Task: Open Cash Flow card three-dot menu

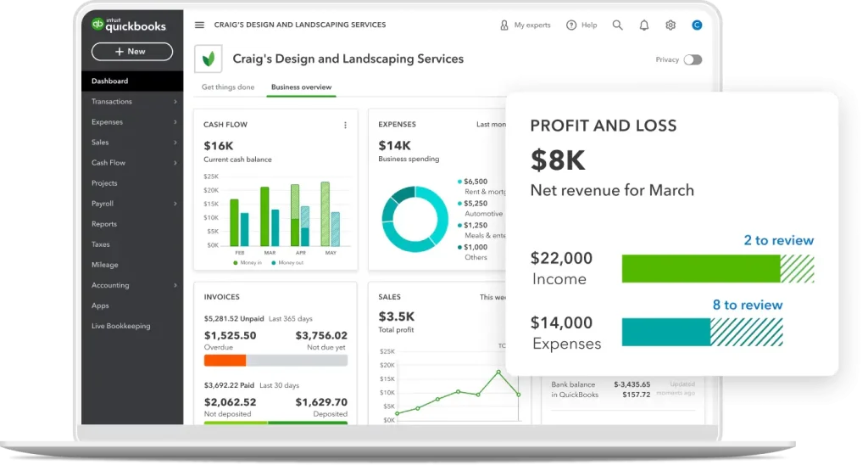Action: coord(346,126)
